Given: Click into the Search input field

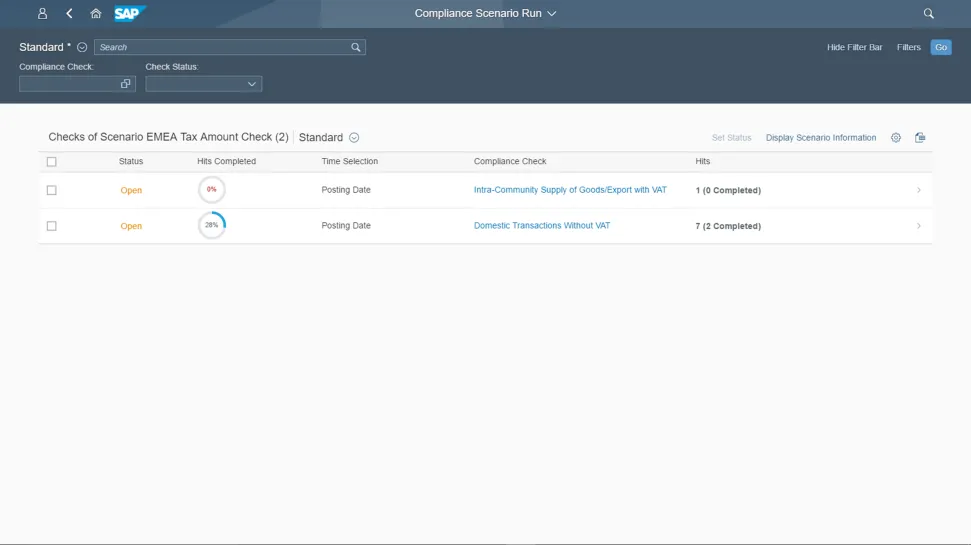Looking at the screenshot, I should (220, 47).
